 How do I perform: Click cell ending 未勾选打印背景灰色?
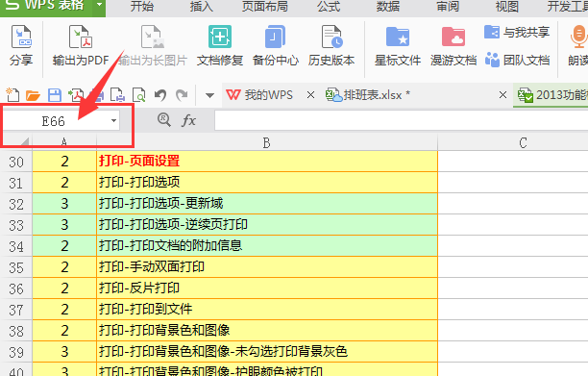click(267, 352)
